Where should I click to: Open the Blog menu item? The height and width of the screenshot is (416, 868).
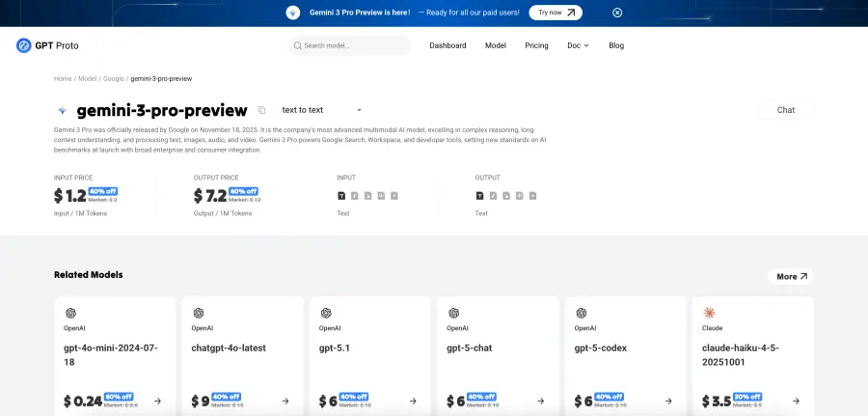point(616,45)
